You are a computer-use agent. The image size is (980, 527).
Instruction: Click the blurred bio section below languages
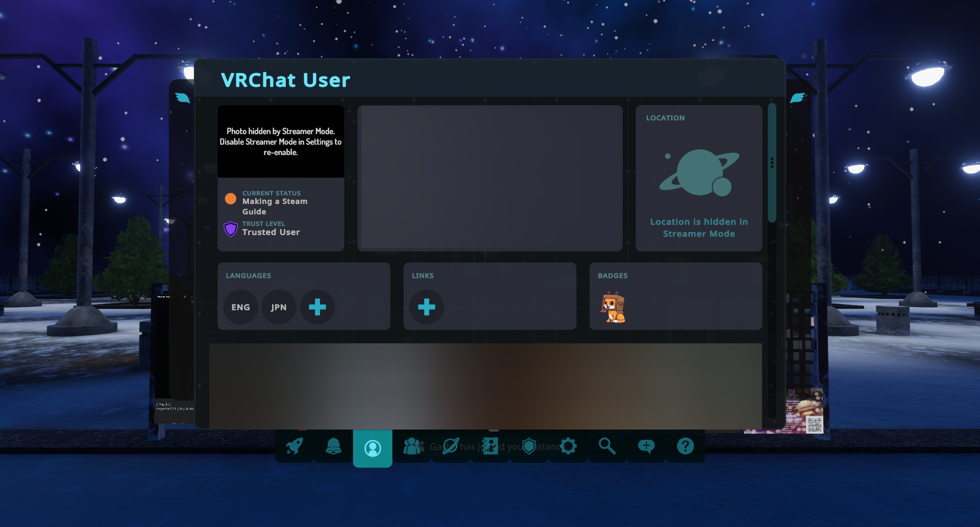[485, 386]
